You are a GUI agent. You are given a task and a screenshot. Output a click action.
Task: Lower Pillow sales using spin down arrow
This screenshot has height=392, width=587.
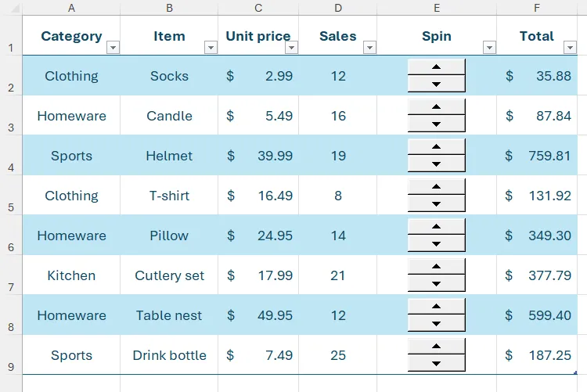436,244
